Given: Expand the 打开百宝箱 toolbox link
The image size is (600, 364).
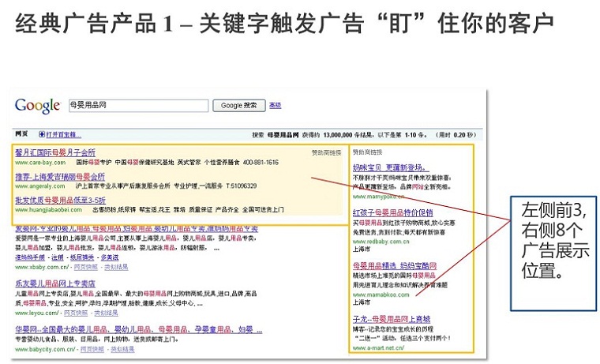Looking at the screenshot, I should pos(63,134).
